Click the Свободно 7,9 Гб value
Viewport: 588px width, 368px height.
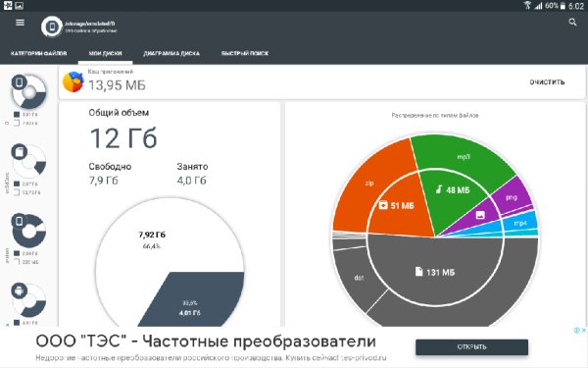(x=104, y=181)
